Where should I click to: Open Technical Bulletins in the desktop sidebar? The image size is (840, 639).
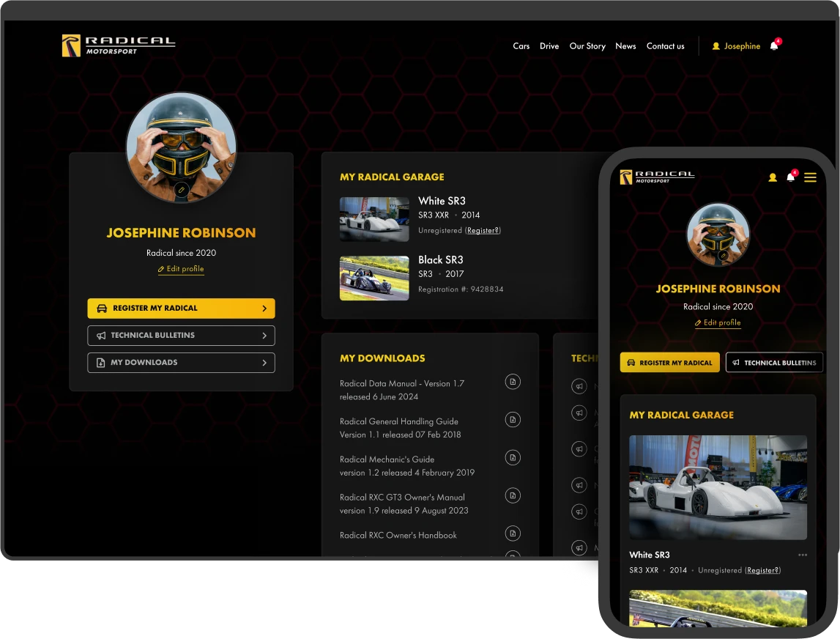(181, 336)
